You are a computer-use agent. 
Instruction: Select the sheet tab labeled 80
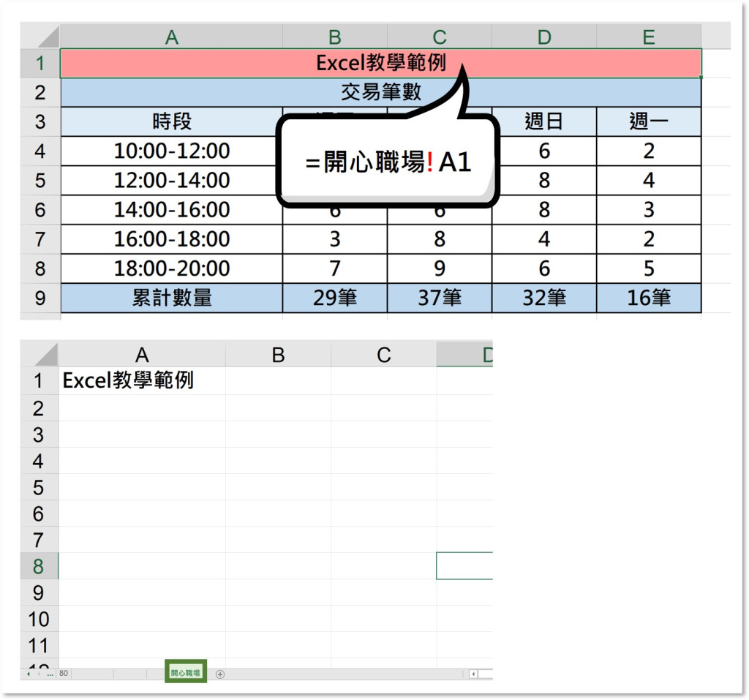click(x=64, y=674)
